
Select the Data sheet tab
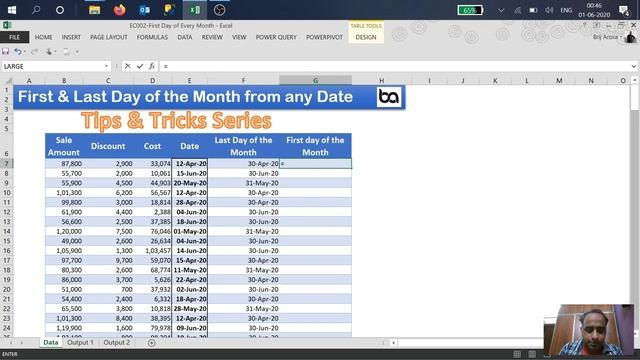[x=51, y=342]
